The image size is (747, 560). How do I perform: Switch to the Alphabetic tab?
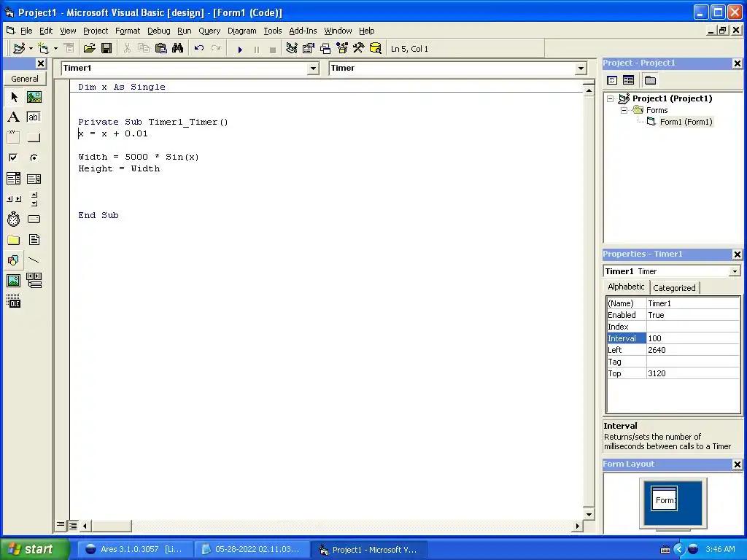click(x=626, y=287)
